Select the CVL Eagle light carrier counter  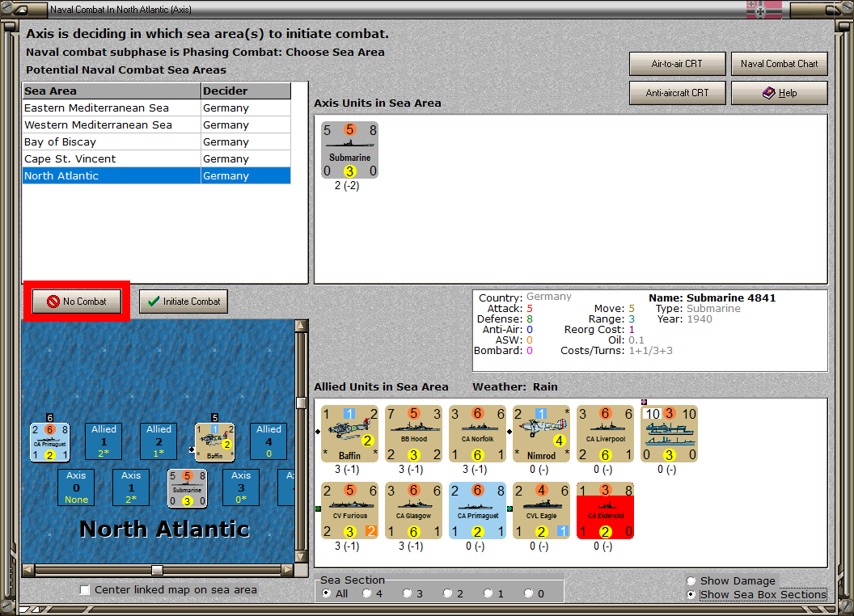[541, 510]
